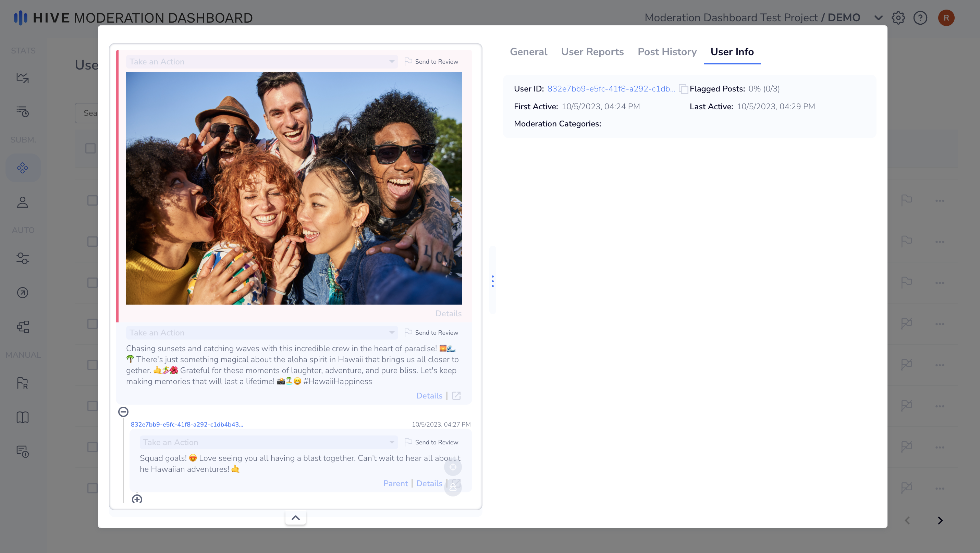Switch to the General tab
This screenshot has height=553, width=980.
coord(528,52)
